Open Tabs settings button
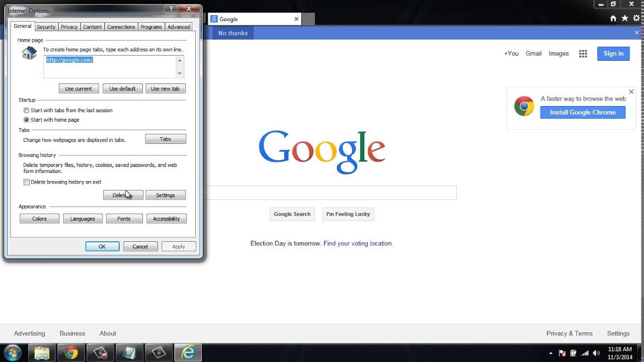This screenshot has height=362, width=644. coord(166,139)
